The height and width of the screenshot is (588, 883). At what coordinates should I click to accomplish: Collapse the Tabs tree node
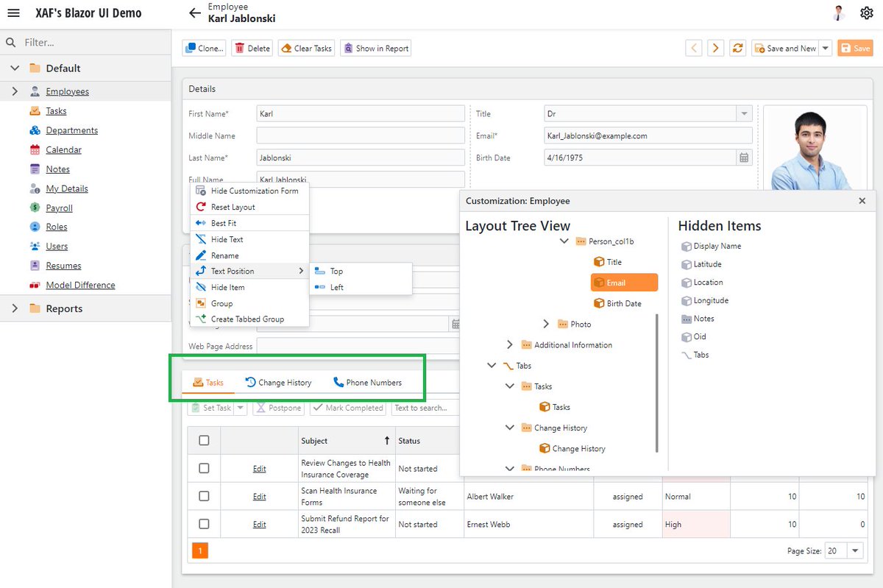[x=492, y=366]
